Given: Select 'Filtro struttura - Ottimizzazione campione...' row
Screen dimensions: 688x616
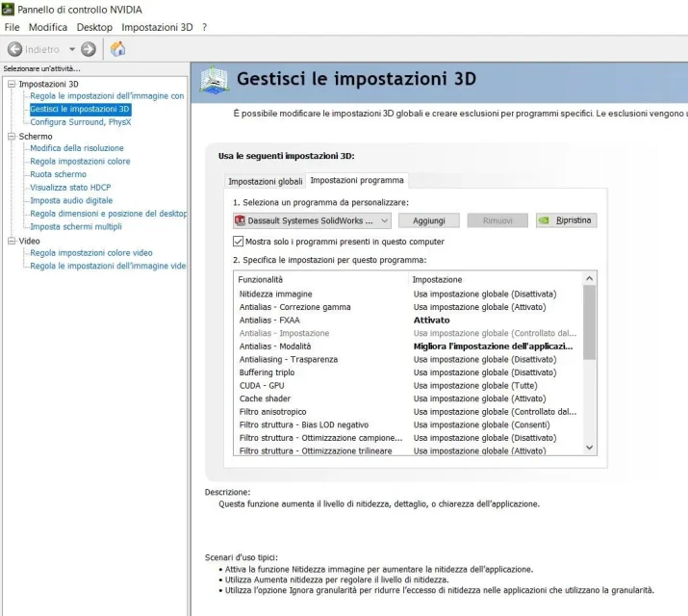Looking at the screenshot, I should (408, 438).
